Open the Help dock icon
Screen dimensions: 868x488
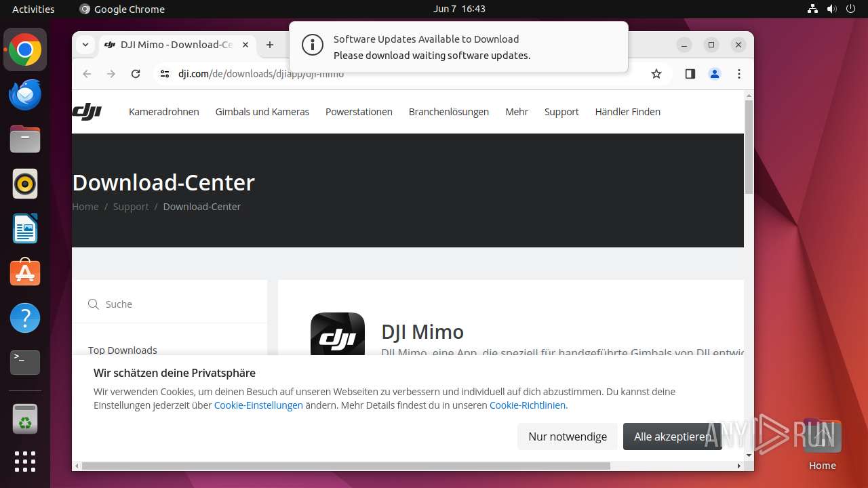coord(25,318)
